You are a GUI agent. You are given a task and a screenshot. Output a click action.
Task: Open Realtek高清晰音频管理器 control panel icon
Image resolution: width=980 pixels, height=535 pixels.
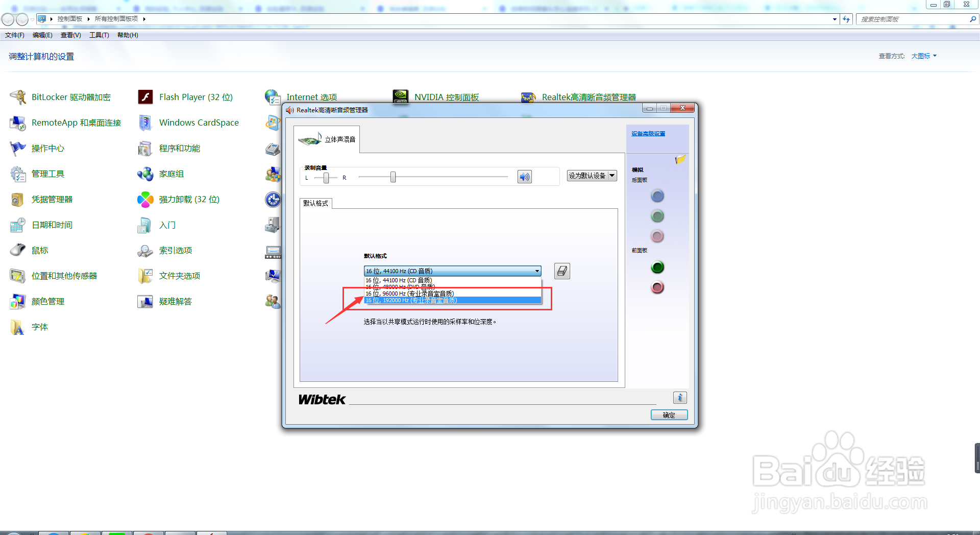528,96
